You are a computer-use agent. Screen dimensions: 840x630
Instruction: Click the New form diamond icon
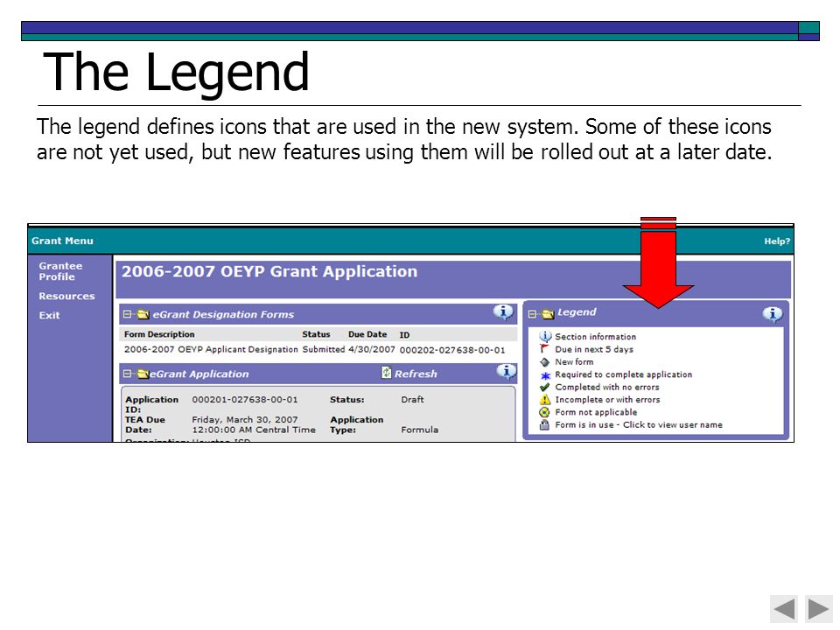pyautogui.click(x=545, y=361)
